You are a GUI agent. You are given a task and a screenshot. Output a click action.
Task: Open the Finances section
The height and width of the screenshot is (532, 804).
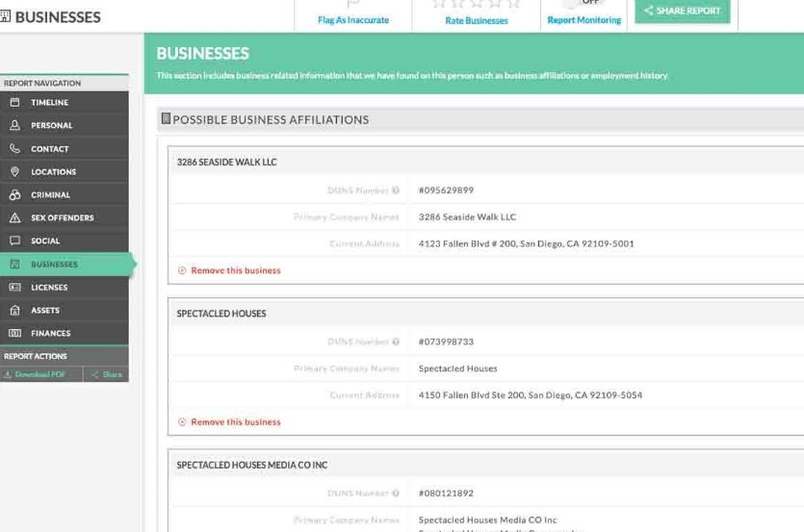[x=65, y=333]
